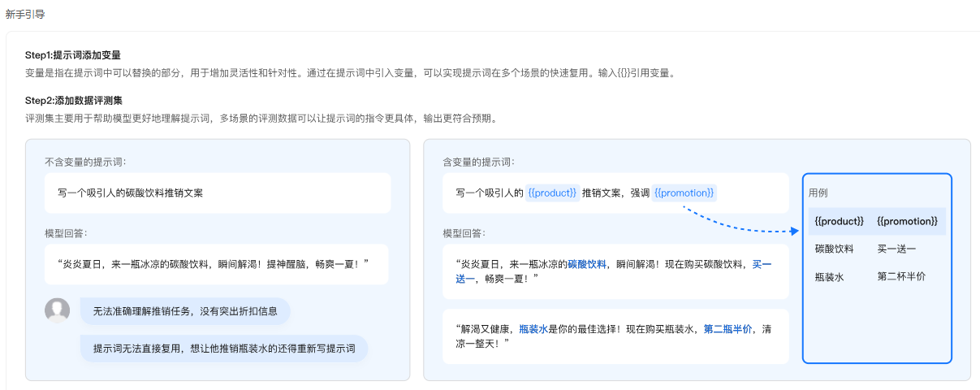
Task: Click the {{promotion}} variable tag in the prompt
Action: coord(684,193)
